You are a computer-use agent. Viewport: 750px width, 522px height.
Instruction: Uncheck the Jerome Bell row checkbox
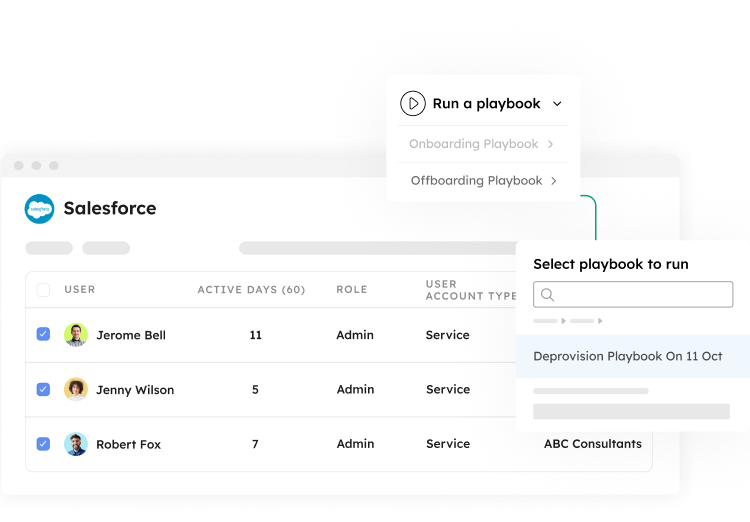tap(43, 334)
